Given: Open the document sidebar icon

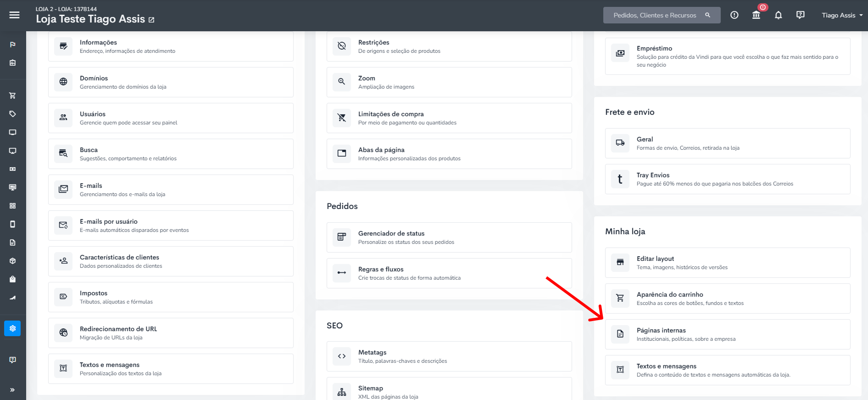Looking at the screenshot, I should tap(12, 242).
